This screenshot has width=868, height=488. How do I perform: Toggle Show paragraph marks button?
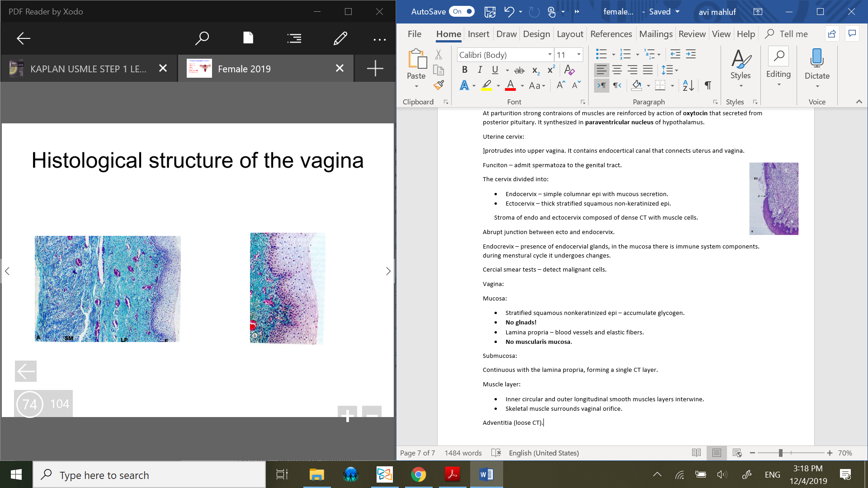coord(708,85)
